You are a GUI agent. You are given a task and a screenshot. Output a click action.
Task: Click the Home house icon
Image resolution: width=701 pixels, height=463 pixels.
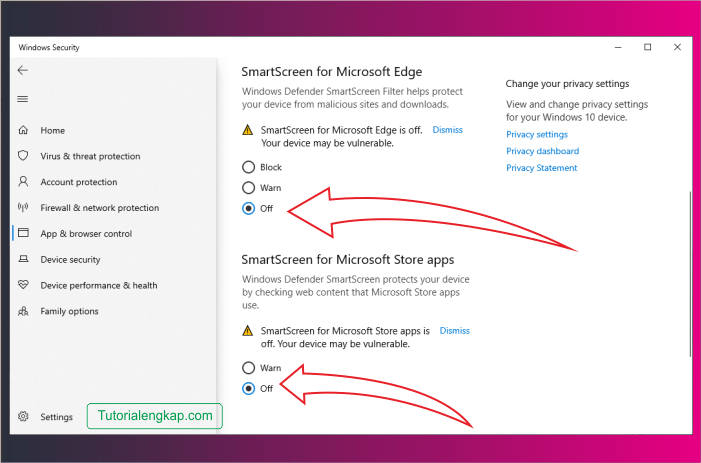[x=23, y=130]
